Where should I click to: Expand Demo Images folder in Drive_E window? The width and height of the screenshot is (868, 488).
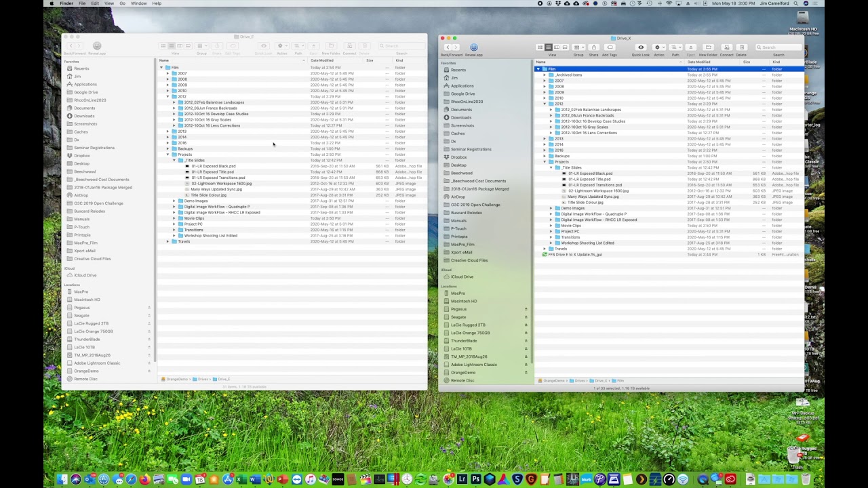pos(174,201)
